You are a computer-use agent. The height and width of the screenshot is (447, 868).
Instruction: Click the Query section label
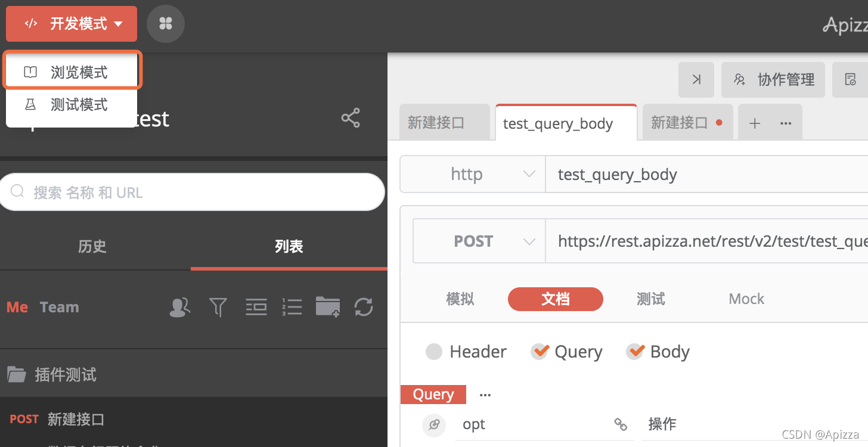pos(433,395)
